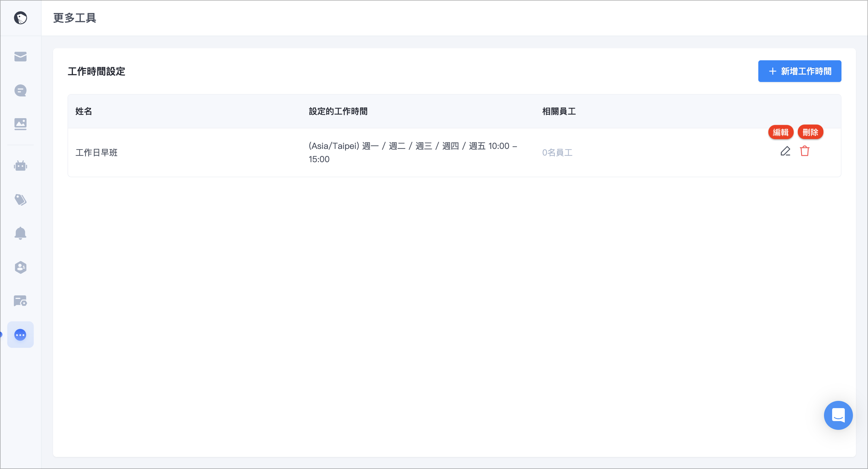The width and height of the screenshot is (868, 469).
Task: Click the 0名員工 link
Action: tap(557, 153)
